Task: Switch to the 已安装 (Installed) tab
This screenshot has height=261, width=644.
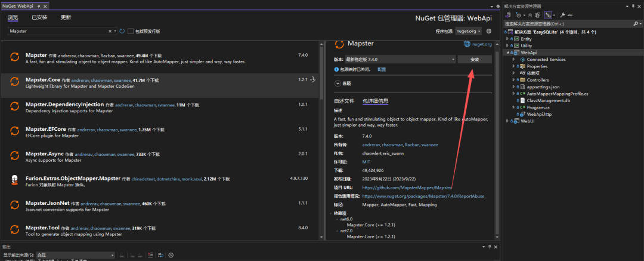Action: coord(40,17)
